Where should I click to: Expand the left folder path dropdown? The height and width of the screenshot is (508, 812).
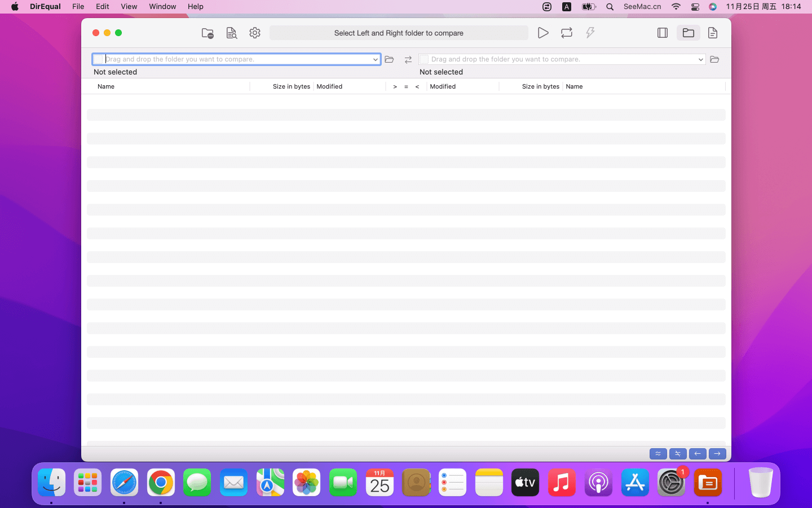[375, 59]
